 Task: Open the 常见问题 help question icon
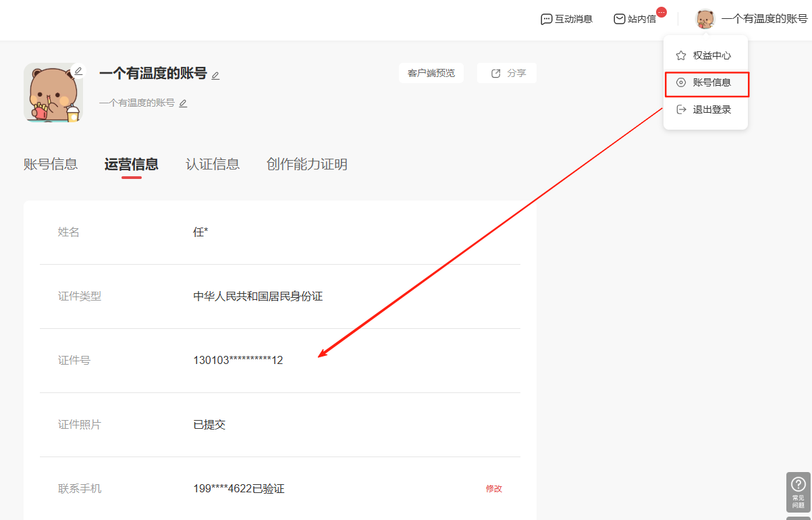798,484
